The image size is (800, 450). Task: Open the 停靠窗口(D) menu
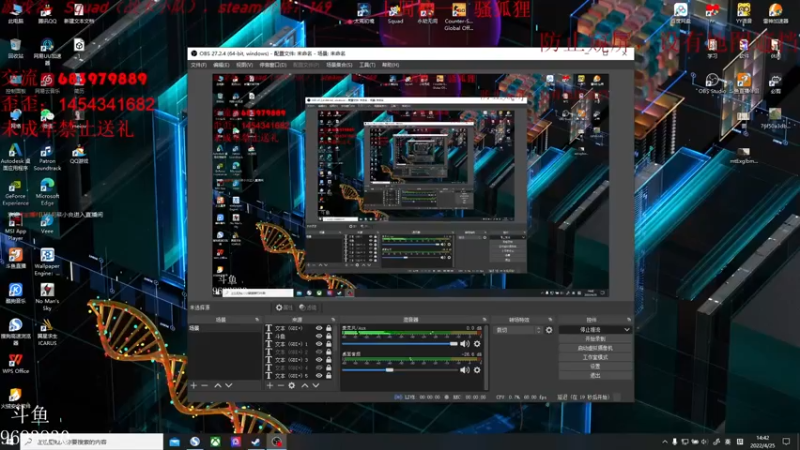(273, 65)
